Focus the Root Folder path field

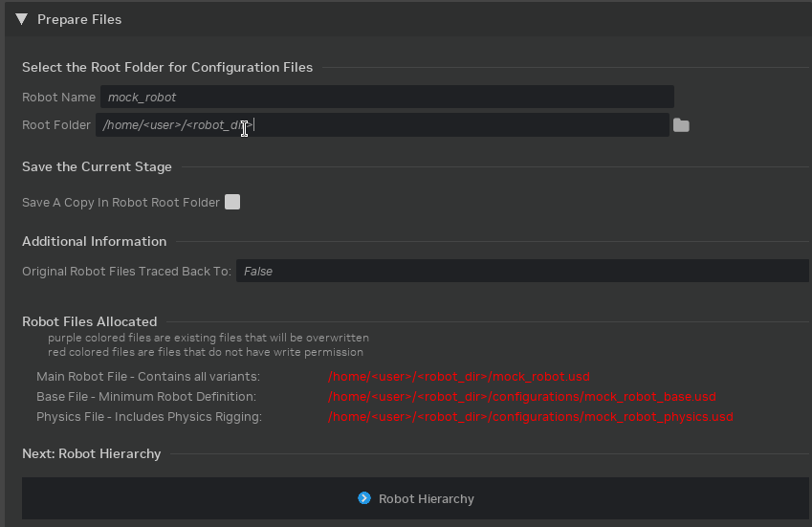[x=383, y=125]
